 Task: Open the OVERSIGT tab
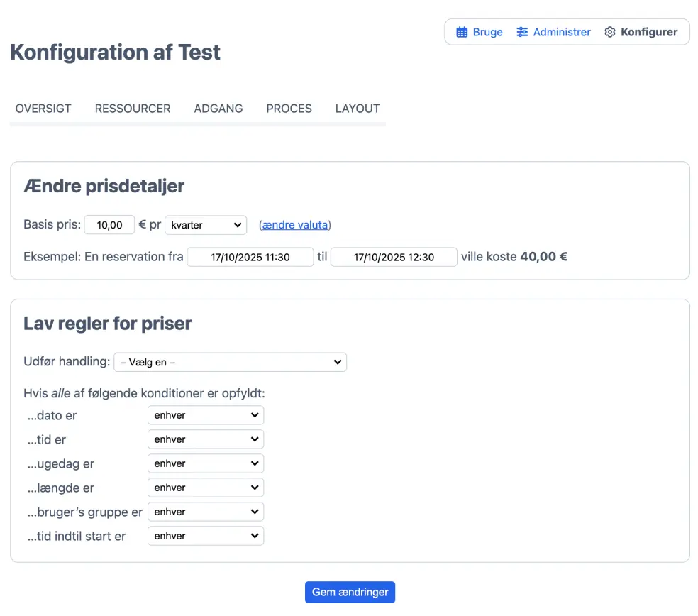pos(43,109)
